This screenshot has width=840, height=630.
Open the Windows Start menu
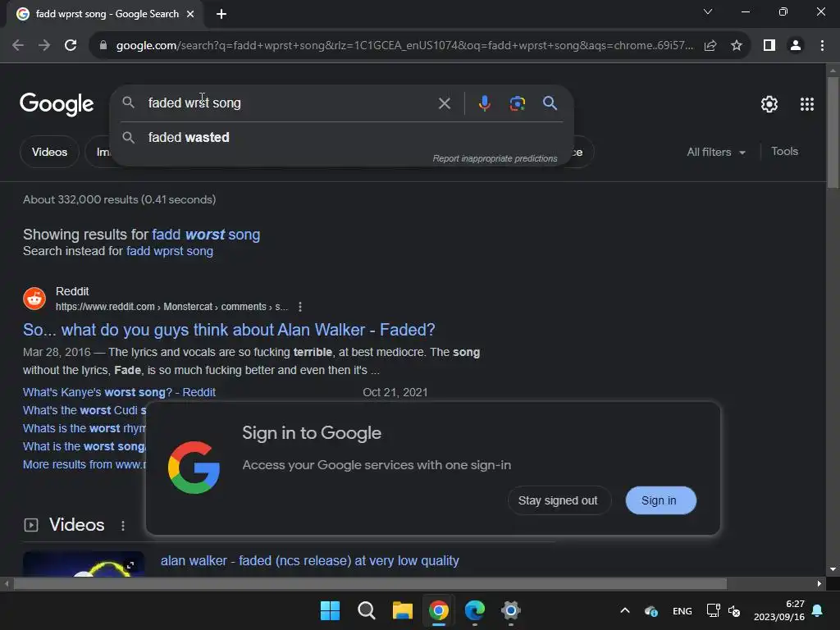pyautogui.click(x=330, y=610)
